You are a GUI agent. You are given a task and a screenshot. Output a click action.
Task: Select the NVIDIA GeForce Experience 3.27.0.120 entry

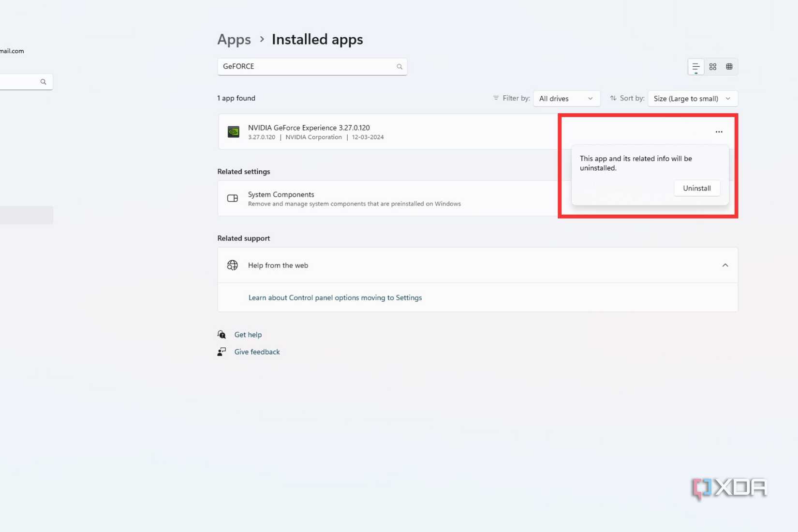pyautogui.click(x=388, y=132)
